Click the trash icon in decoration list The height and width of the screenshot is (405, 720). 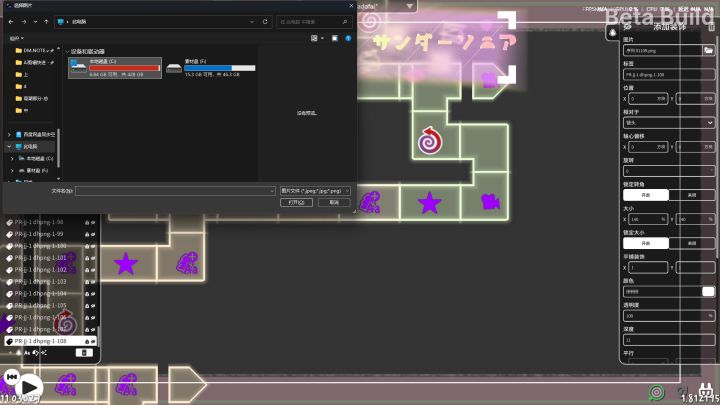(84, 353)
